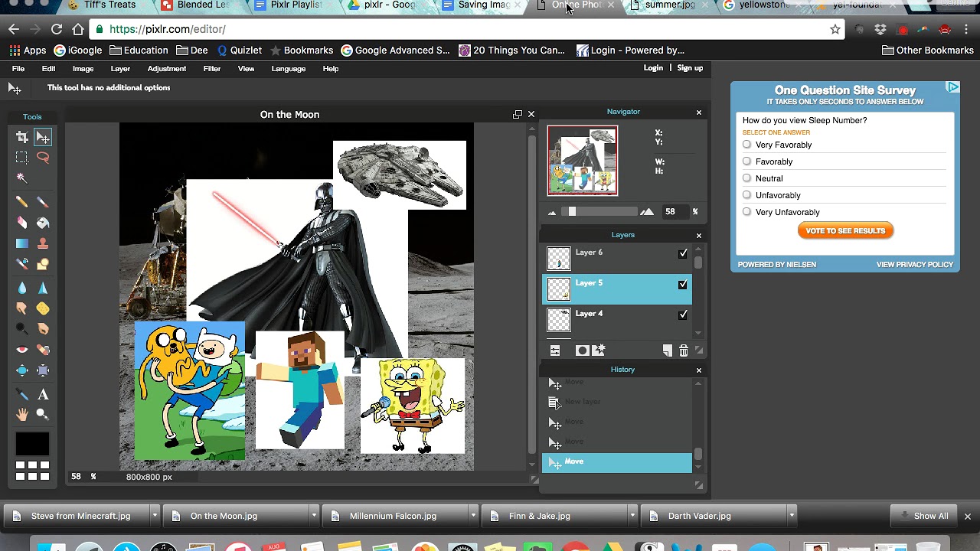Screen dimensions: 980x551
Task: Choose the Neutral survey option
Action: [x=746, y=178]
